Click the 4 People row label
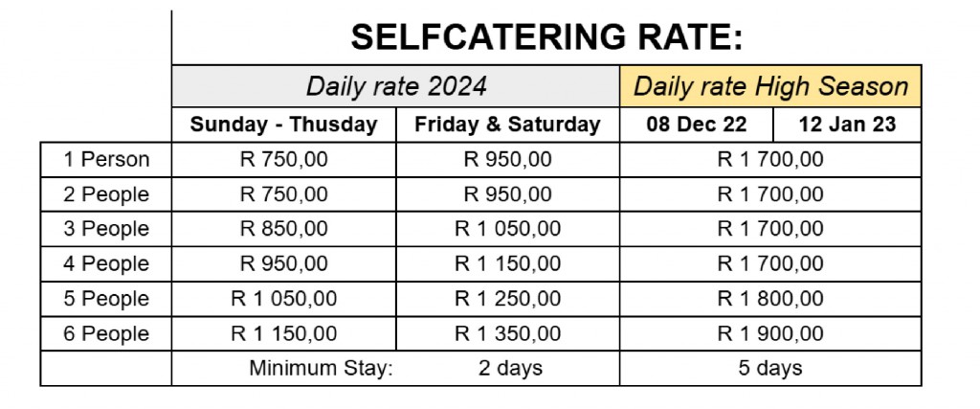Screen dimensions: 980x409 (x=106, y=263)
